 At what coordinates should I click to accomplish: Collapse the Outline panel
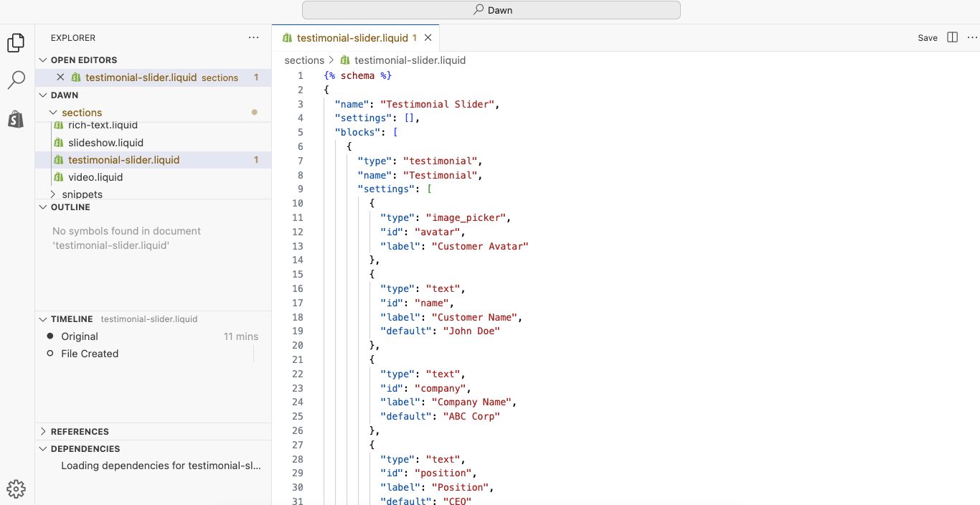44,207
